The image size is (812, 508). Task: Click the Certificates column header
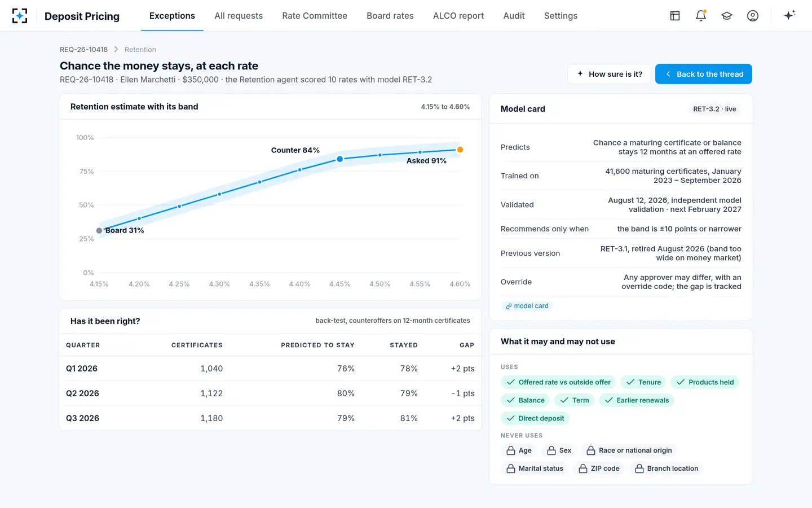[197, 345]
